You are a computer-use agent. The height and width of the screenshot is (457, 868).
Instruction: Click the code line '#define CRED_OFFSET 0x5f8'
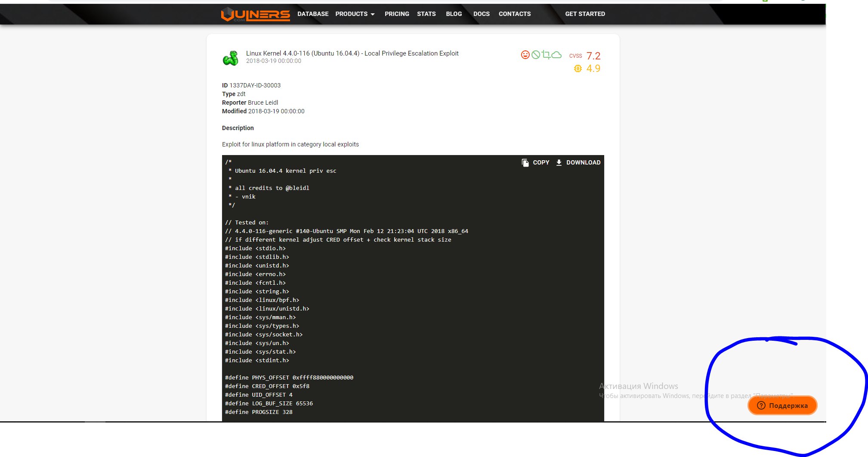pos(267,386)
